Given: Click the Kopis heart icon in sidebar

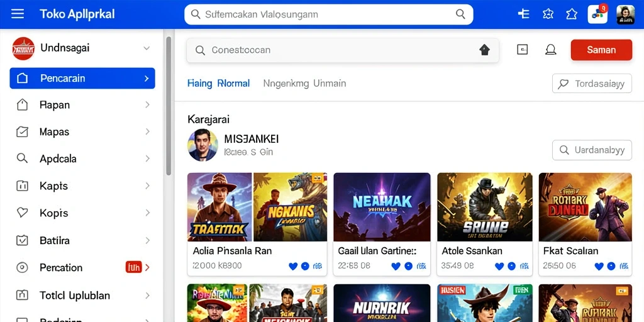Looking at the screenshot, I should pos(22,213).
